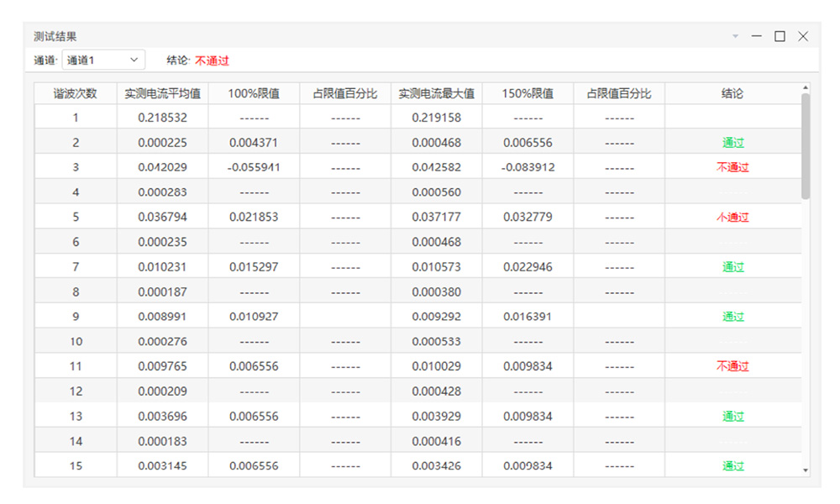Select cell 0.010231 in harmonic row 7

click(x=162, y=267)
